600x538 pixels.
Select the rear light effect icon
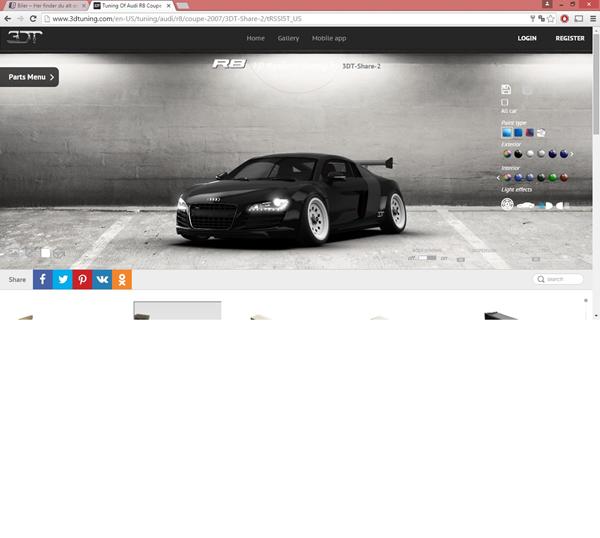563,205
